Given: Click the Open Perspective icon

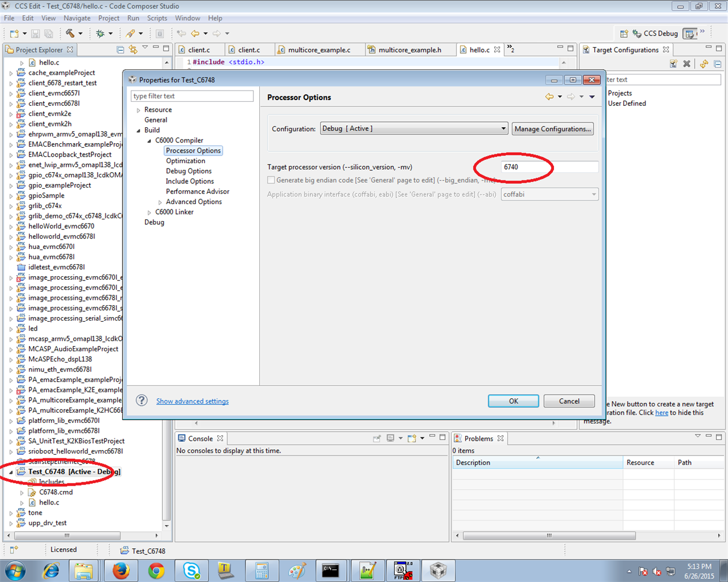Looking at the screenshot, I should pyautogui.click(x=624, y=34).
